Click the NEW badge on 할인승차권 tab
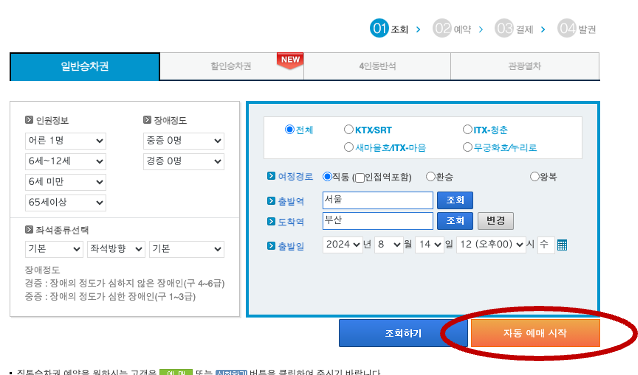638x375 pixels. (x=290, y=60)
